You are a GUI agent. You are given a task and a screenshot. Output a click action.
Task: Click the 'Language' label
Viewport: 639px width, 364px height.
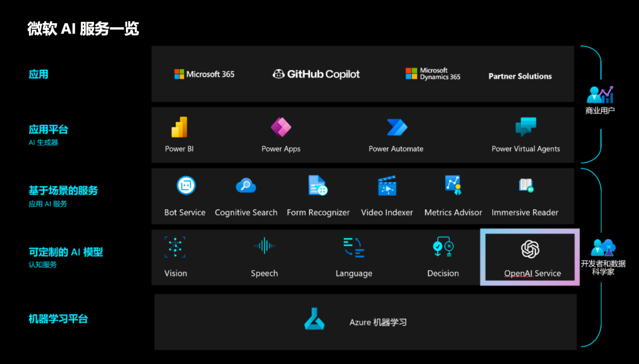[x=354, y=274]
